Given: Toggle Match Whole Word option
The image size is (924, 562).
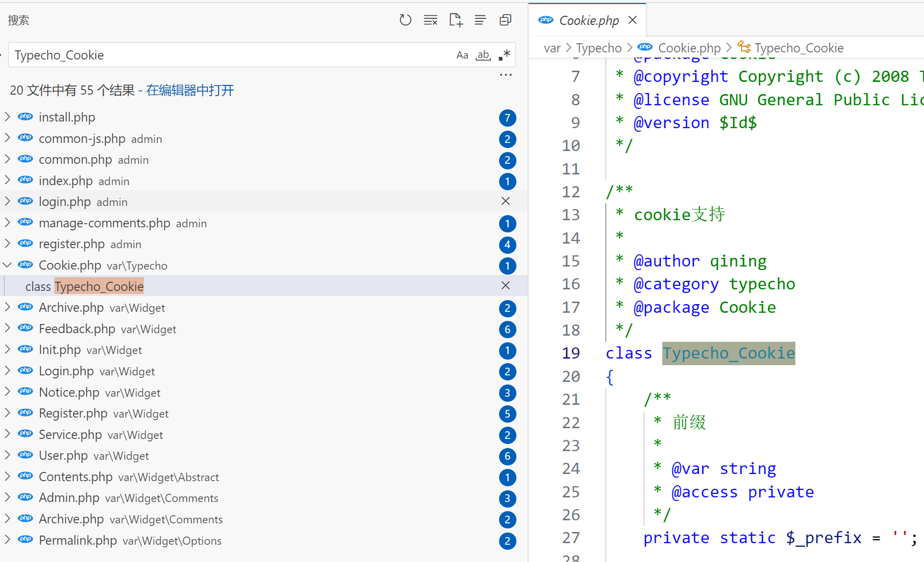Looking at the screenshot, I should click(x=483, y=55).
